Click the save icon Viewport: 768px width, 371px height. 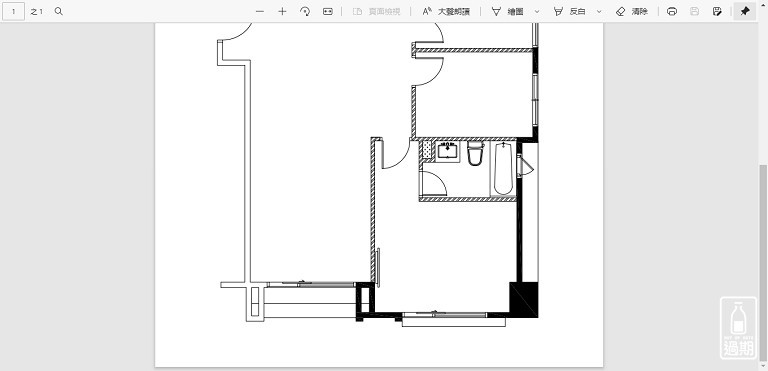(x=695, y=11)
